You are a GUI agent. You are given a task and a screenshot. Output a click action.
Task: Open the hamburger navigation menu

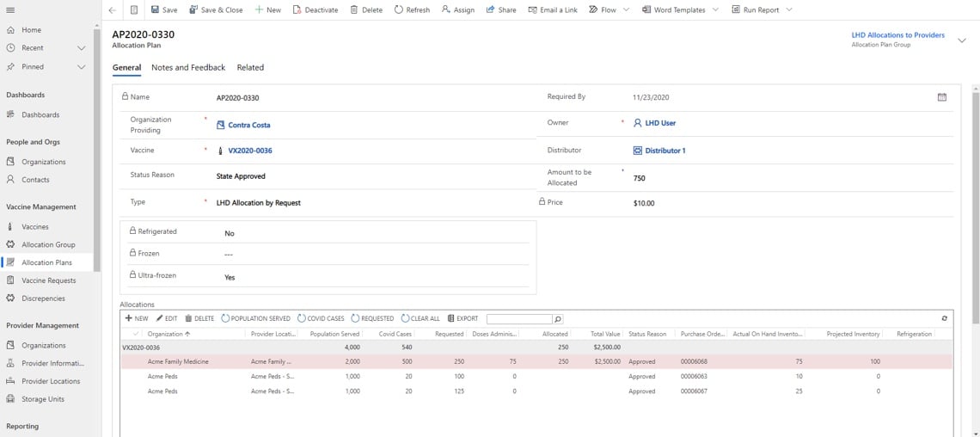pos(10,9)
